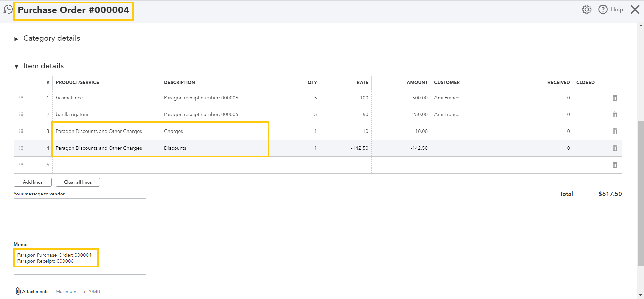Expand the Category details section
The image size is (644, 299).
[x=16, y=39]
